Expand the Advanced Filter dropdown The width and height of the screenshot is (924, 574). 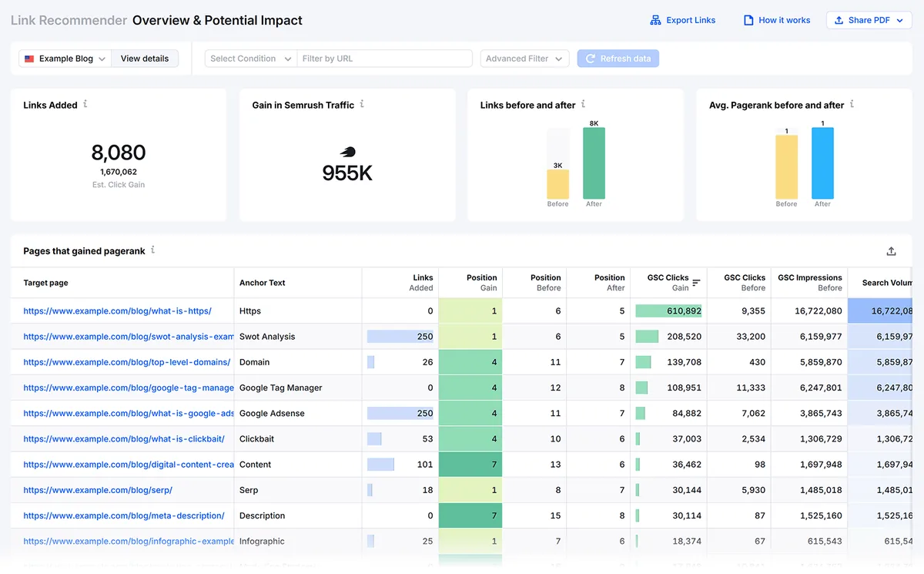[524, 59]
